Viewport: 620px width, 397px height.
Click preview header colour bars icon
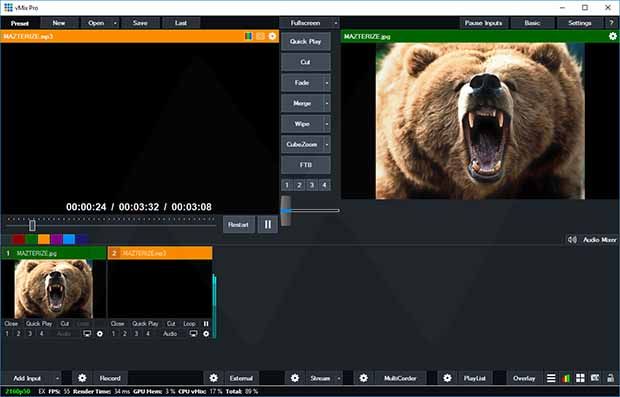248,36
